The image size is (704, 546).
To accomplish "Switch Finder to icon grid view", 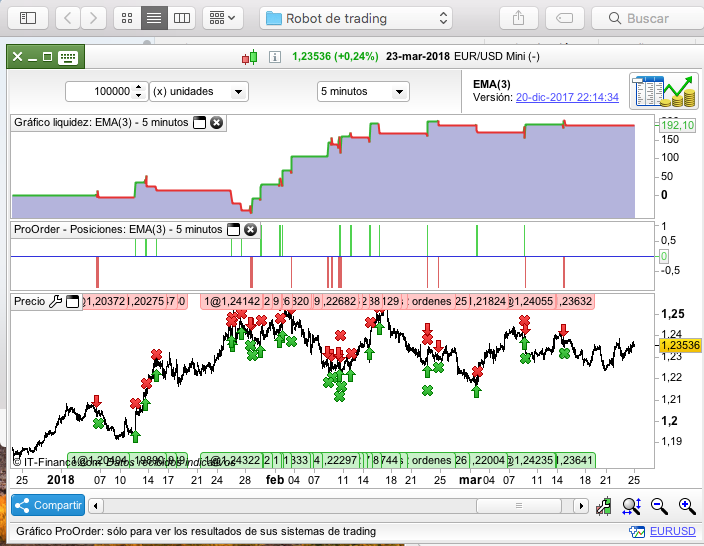I will (127, 18).
